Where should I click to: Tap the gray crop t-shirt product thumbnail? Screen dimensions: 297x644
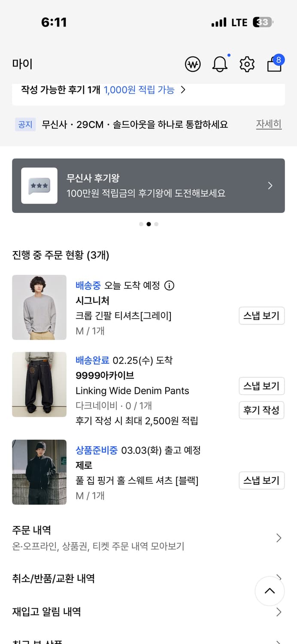[39, 307]
